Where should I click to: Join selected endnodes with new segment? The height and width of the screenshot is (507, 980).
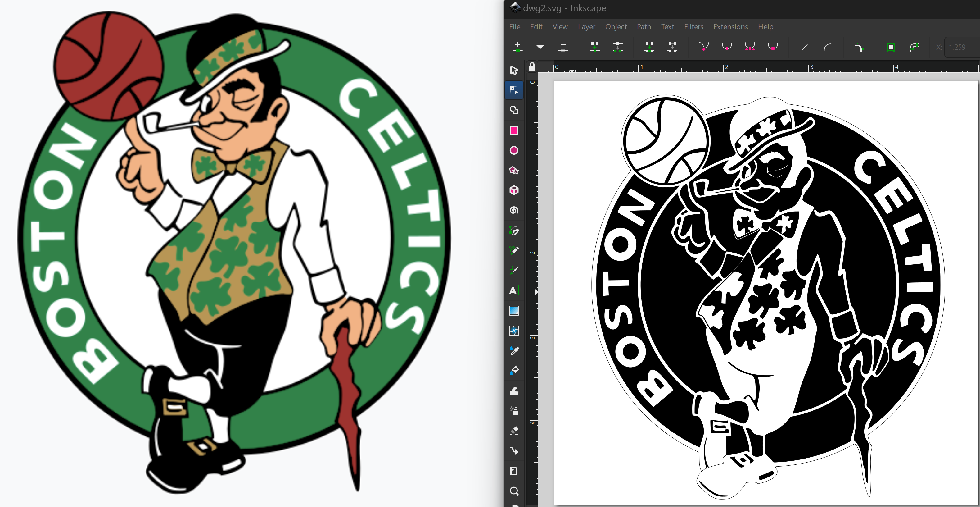click(x=649, y=47)
